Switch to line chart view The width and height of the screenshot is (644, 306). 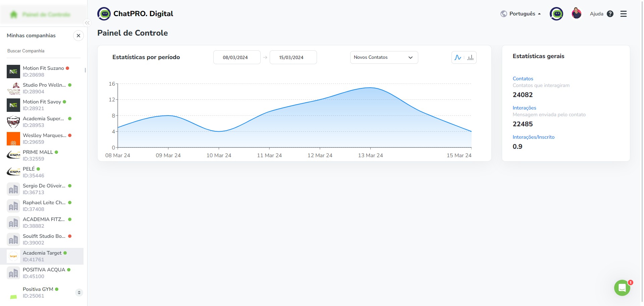pyautogui.click(x=458, y=57)
